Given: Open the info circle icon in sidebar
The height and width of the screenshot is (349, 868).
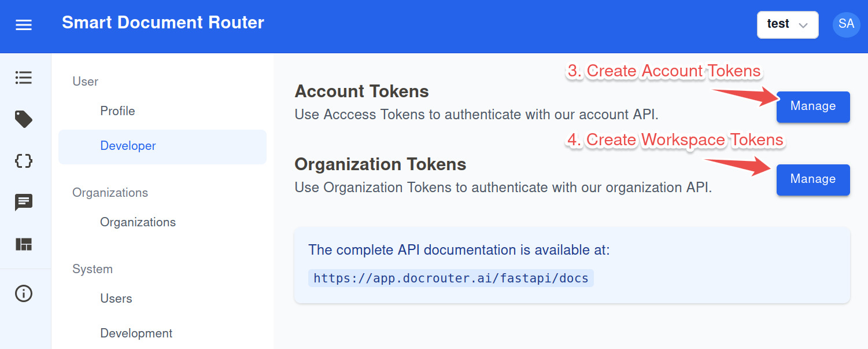Looking at the screenshot, I should 24,293.
